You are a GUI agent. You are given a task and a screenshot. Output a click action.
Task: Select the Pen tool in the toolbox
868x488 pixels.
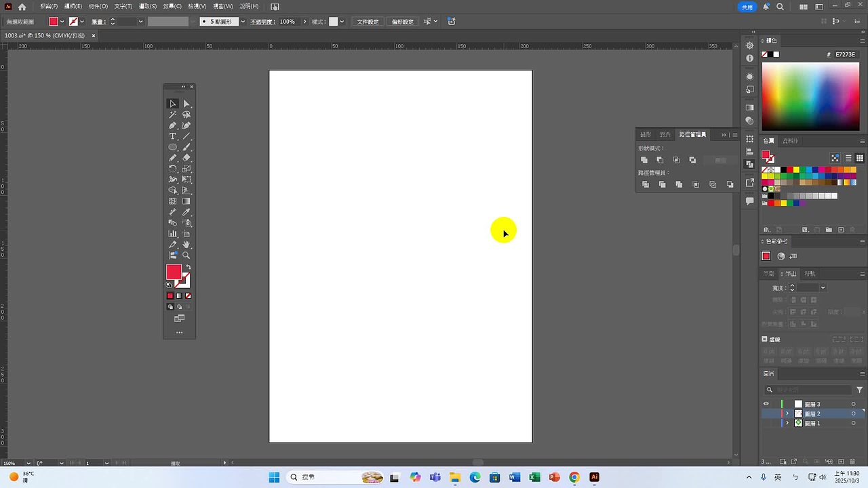tap(173, 125)
